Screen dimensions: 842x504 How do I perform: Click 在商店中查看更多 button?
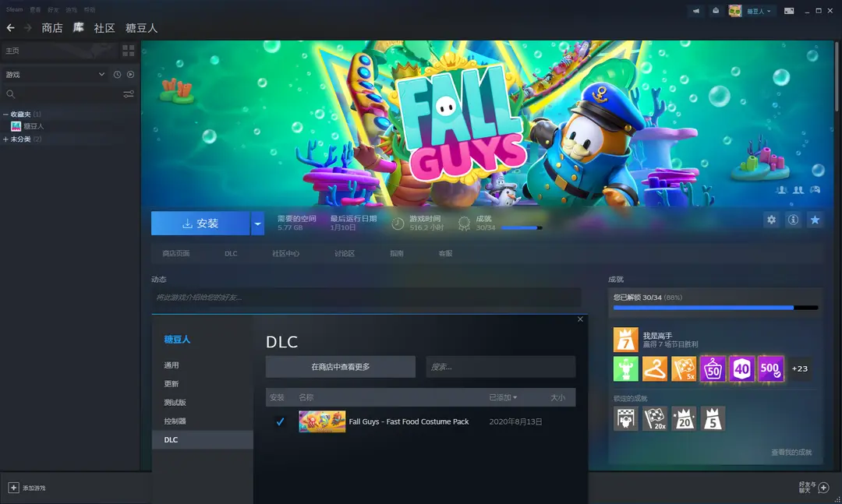point(341,367)
